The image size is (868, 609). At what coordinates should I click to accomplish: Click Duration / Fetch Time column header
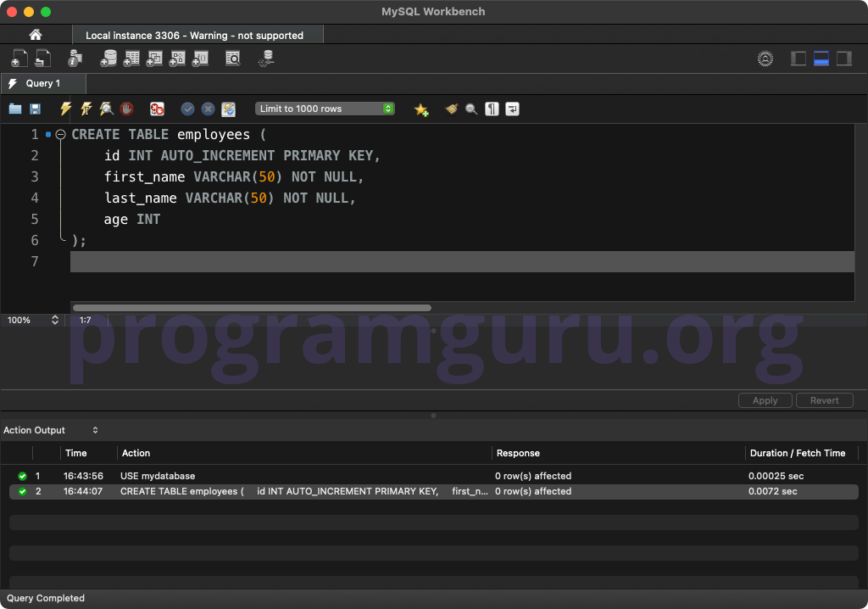point(797,453)
